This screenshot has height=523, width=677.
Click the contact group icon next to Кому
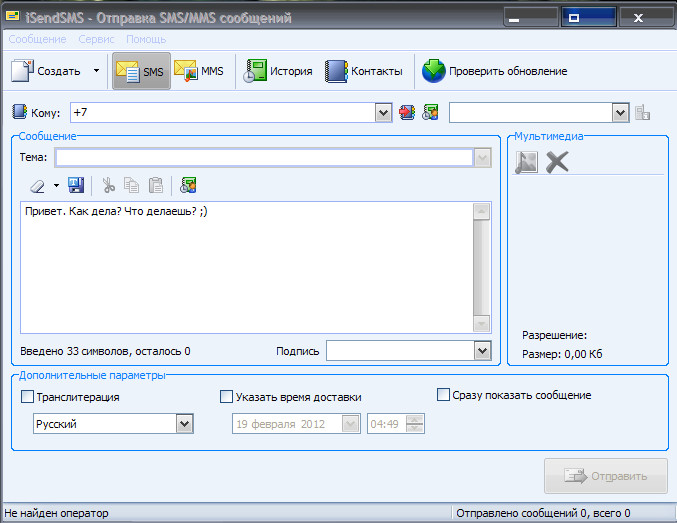tap(430, 112)
